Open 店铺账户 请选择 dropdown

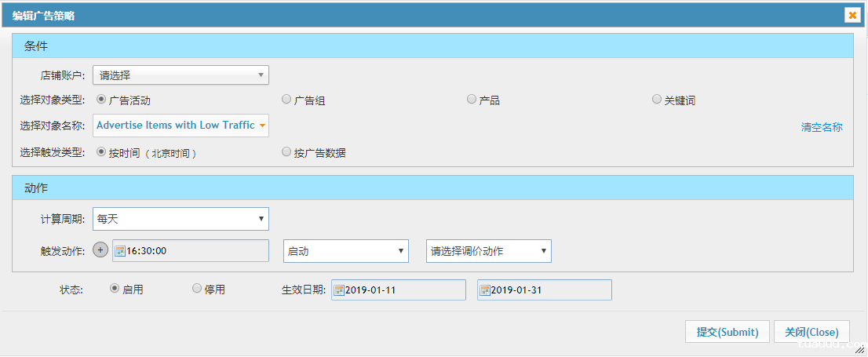click(181, 75)
